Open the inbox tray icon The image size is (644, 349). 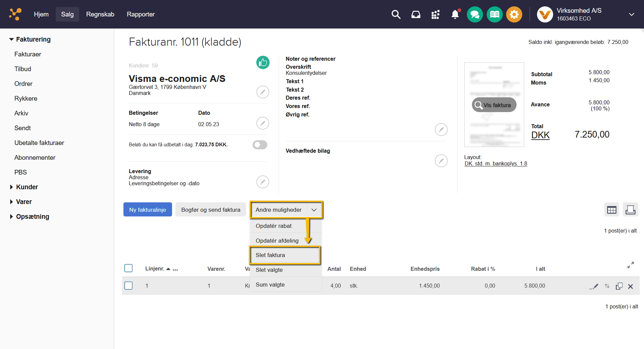pos(416,14)
